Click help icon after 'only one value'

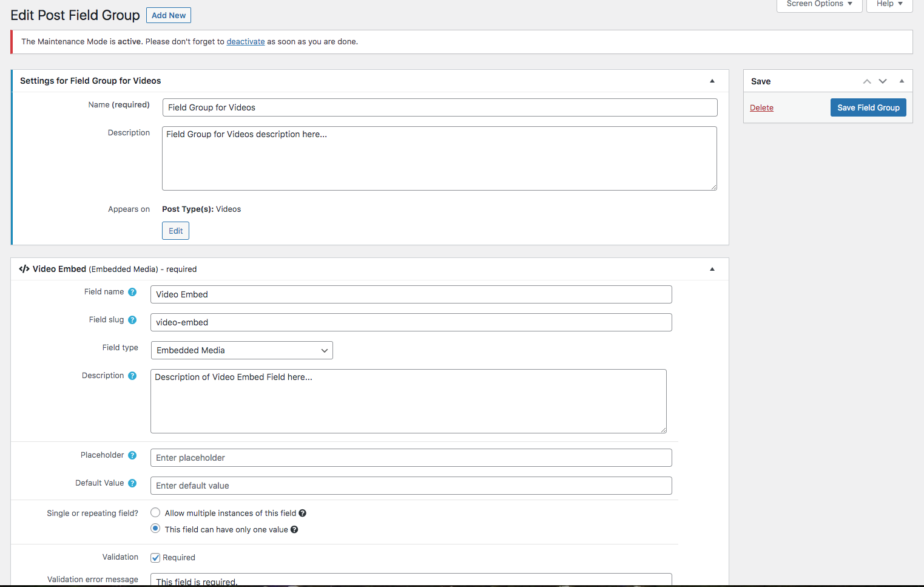coord(294,530)
